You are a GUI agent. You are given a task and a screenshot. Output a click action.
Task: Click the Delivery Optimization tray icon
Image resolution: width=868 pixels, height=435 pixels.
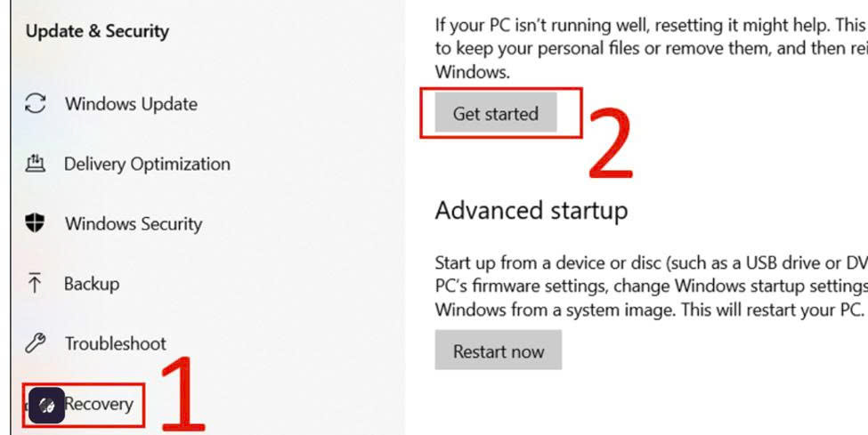[x=36, y=164]
